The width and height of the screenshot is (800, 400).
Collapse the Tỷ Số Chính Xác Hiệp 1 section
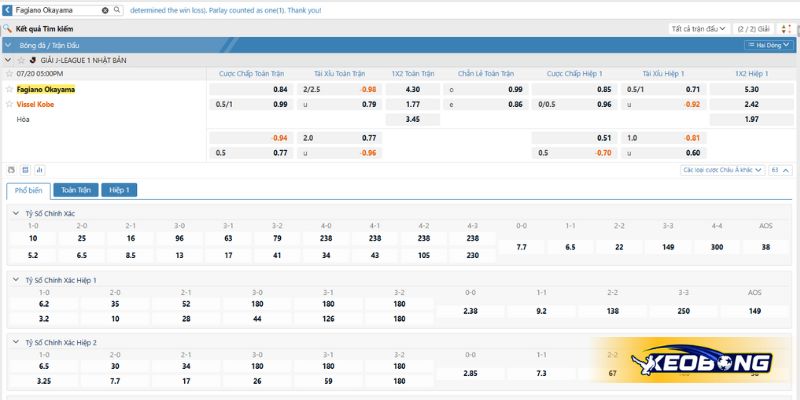pos(15,280)
